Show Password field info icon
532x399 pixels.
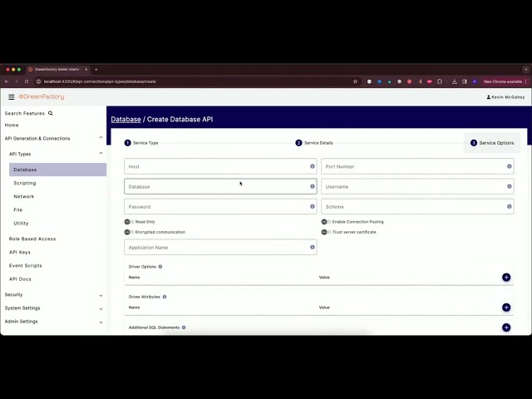pos(313,206)
